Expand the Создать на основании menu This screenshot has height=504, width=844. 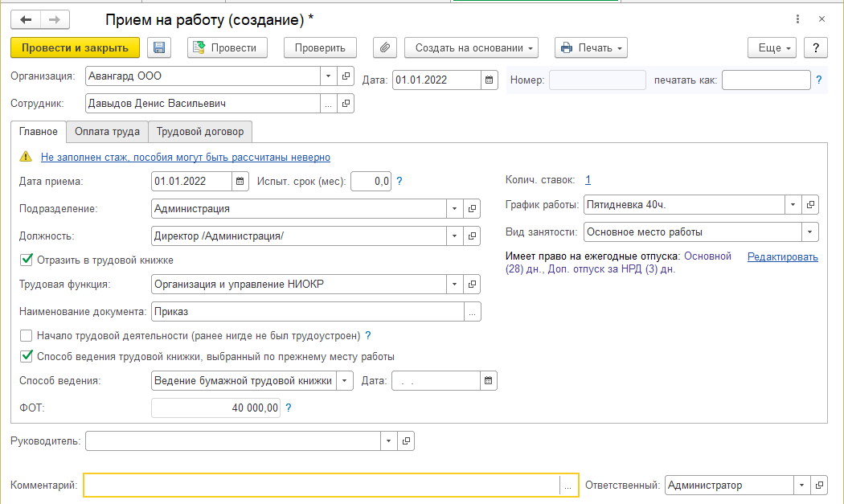[x=471, y=48]
